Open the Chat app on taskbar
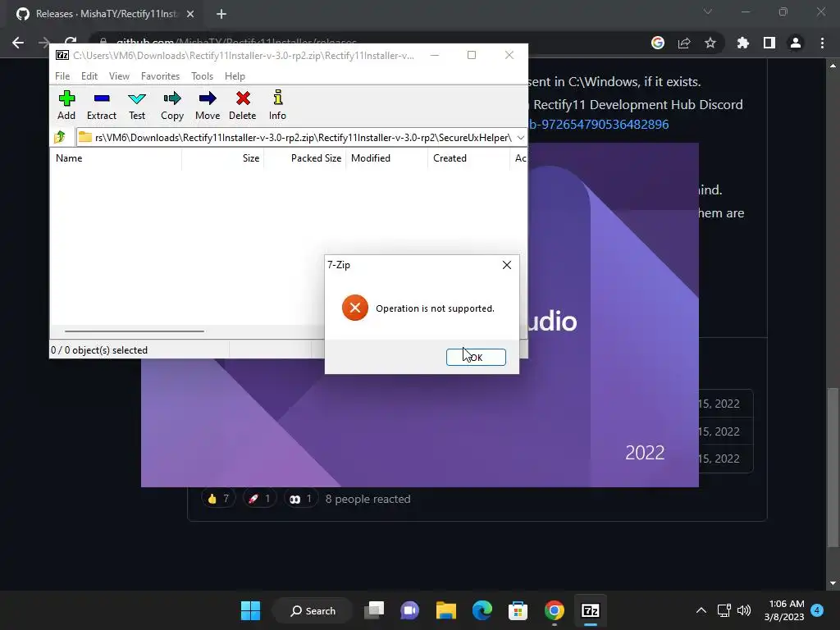 pos(410,610)
